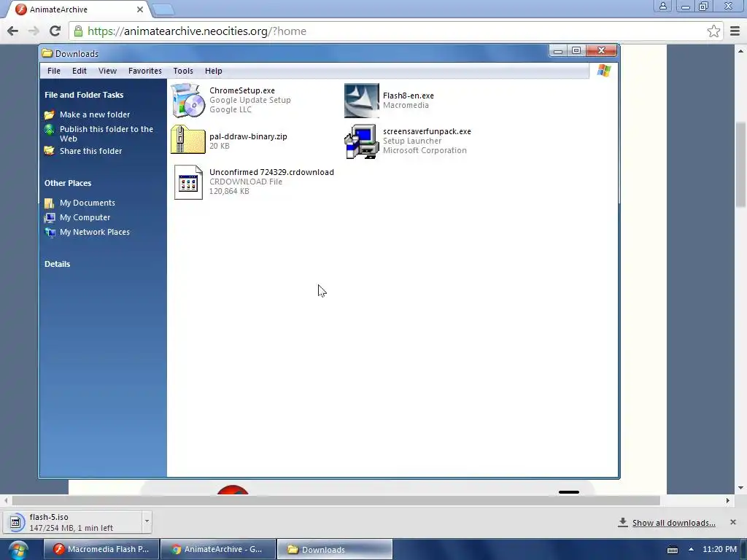Open the Tools menu in Downloads
Image resolution: width=747 pixels, height=560 pixels.
183,71
